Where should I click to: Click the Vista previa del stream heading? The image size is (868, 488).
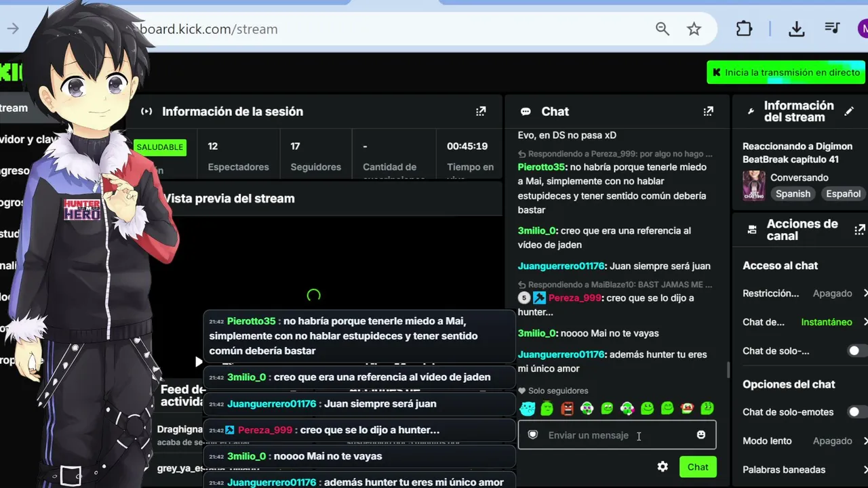point(229,199)
